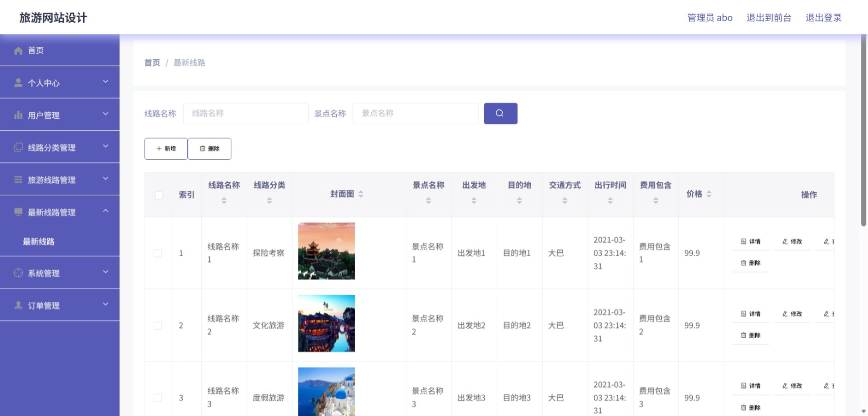Click the person icon beside 个人中心

18,83
